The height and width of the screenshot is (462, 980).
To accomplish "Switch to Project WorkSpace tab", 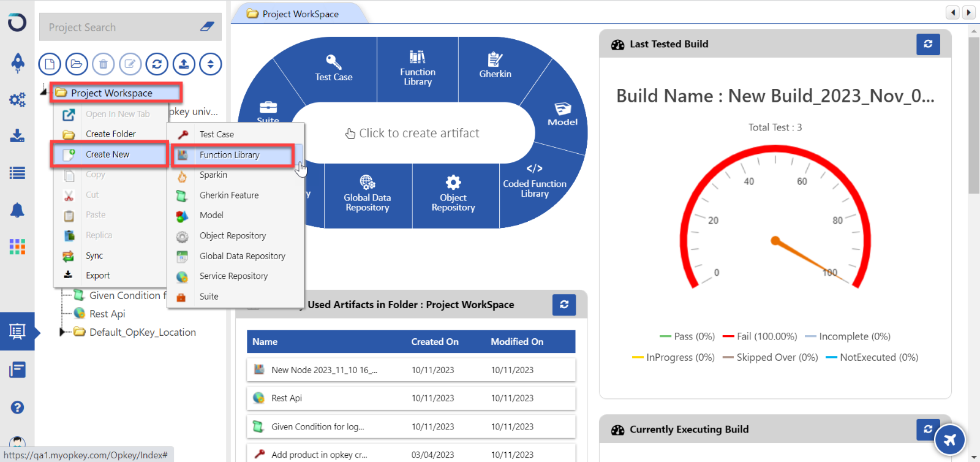I will 300,14.
